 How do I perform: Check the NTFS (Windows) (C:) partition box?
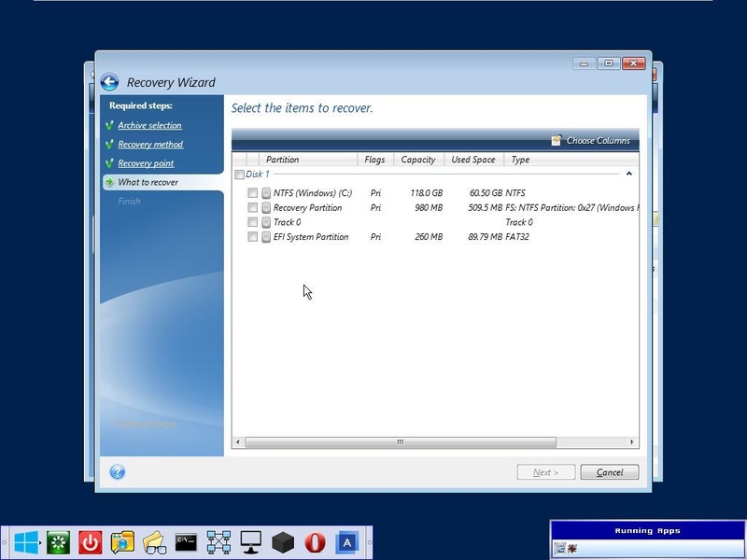coord(252,193)
